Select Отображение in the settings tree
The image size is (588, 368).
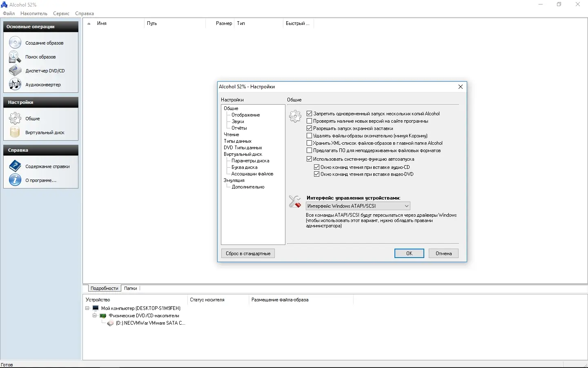[246, 115]
